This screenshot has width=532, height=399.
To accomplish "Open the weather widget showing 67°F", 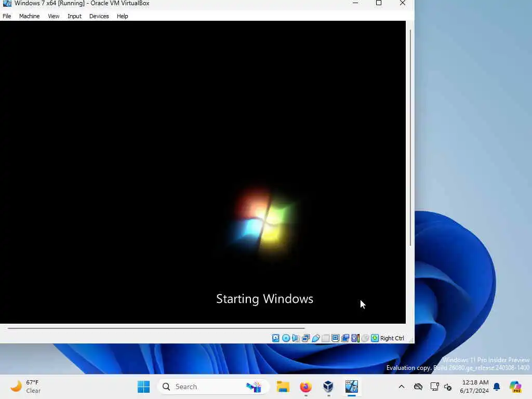I will coord(25,387).
